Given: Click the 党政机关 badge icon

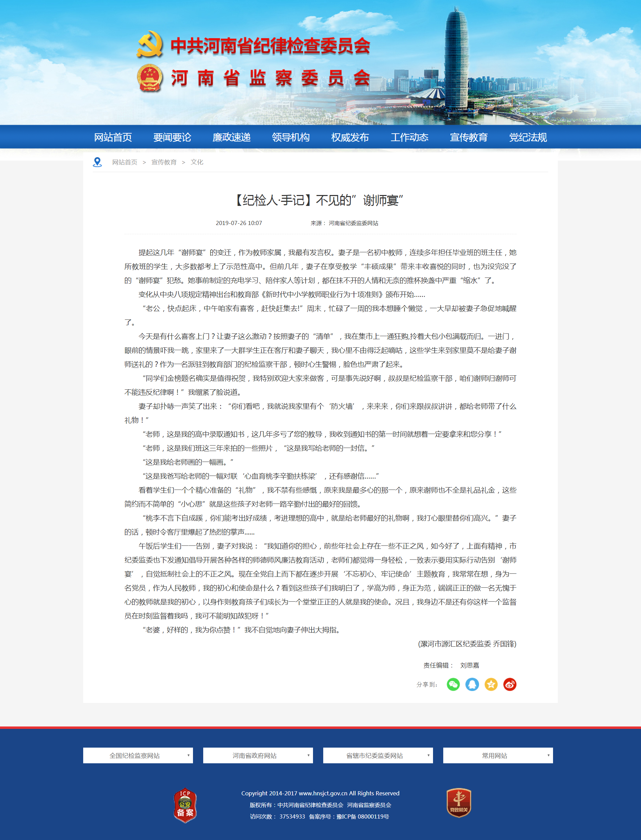Looking at the screenshot, I should [x=459, y=802].
